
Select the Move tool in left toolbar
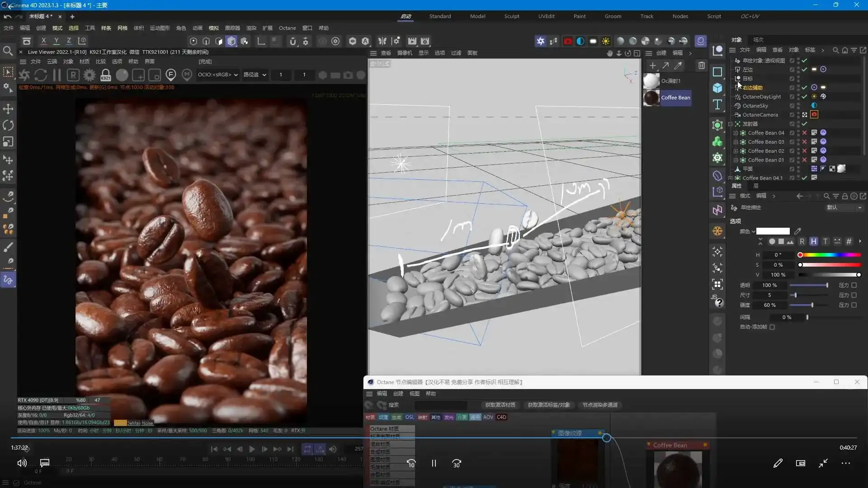click(x=8, y=108)
